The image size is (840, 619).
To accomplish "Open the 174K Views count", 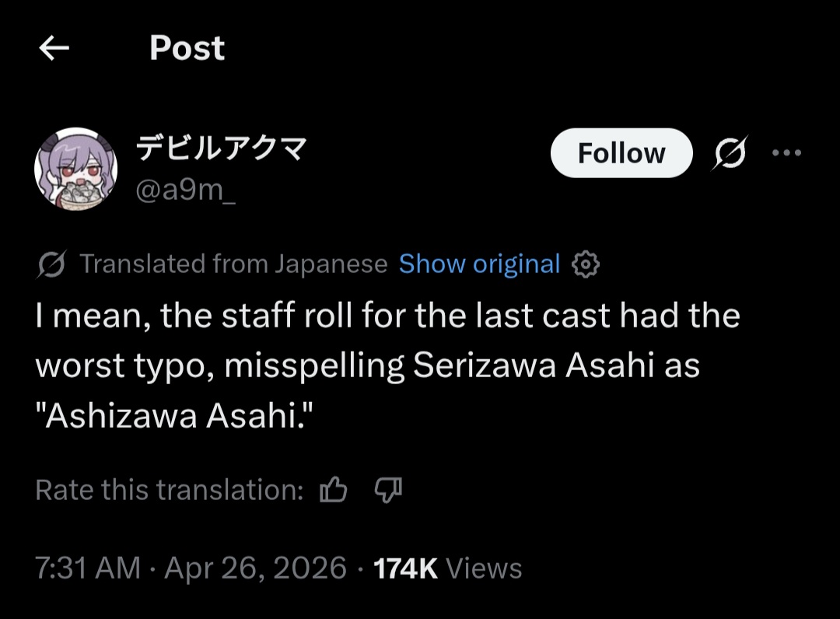I will (447, 568).
